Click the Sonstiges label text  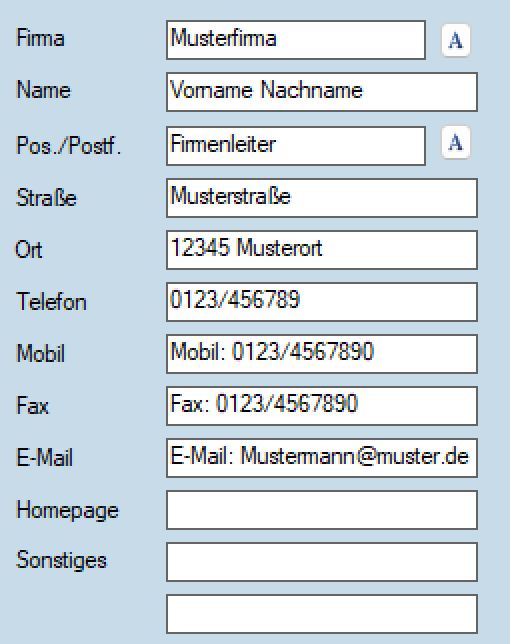(61, 561)
